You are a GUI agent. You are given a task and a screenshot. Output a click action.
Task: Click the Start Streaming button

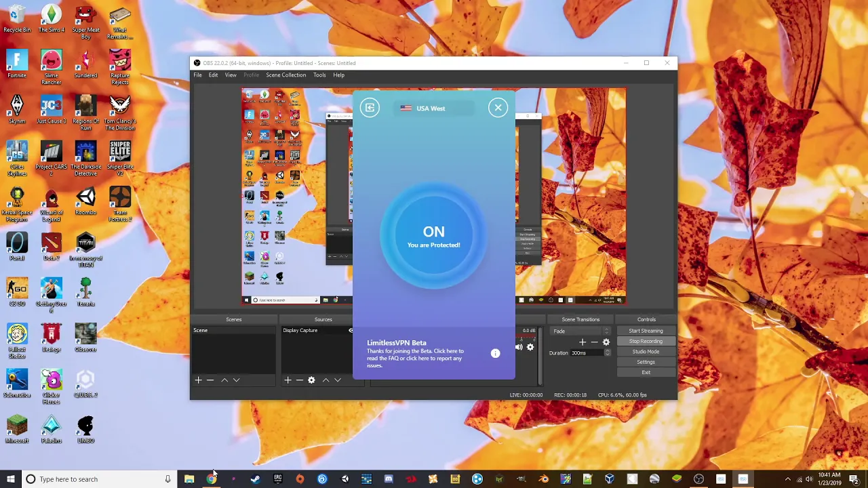point(646,331)
